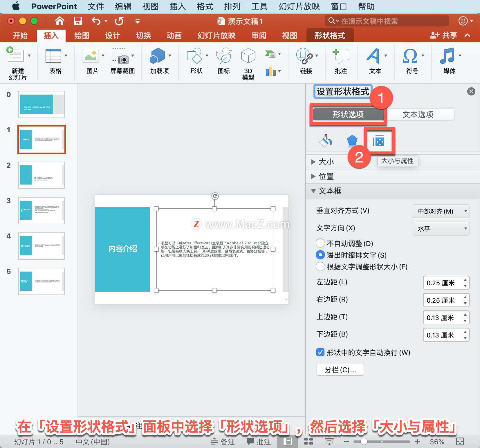Screen dimensions: 480x448
Task: Switch to the 设计 ribbon tab
Action: (113, 35)
